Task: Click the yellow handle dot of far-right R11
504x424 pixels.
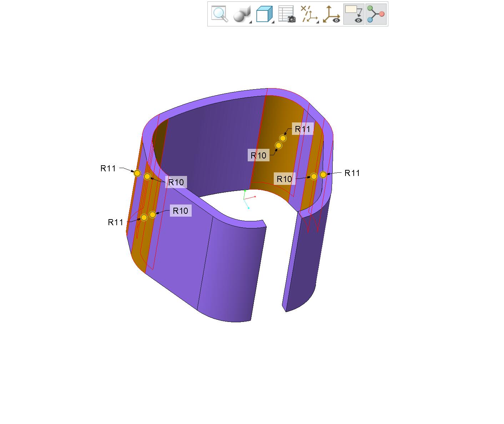Action: pyautogui.click(x=323, y=175)
